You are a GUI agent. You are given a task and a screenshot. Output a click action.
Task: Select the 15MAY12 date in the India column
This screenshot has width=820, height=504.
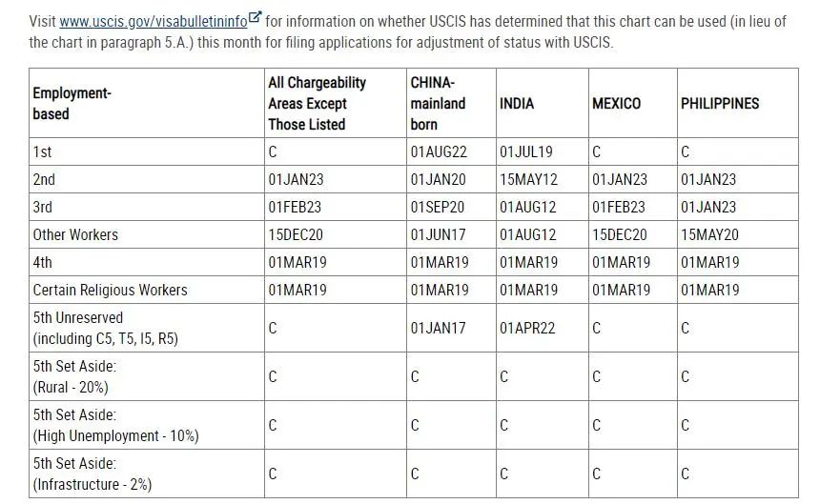[528, 179]
